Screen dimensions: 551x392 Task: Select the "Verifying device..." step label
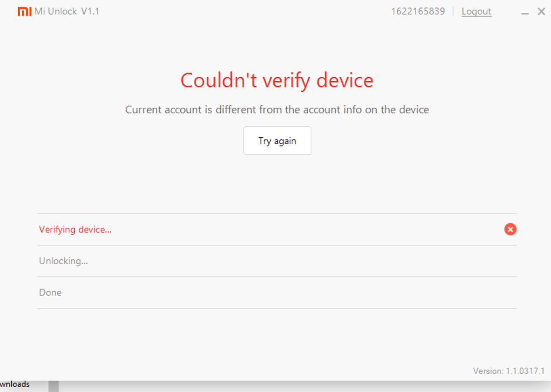click(75, 229)
